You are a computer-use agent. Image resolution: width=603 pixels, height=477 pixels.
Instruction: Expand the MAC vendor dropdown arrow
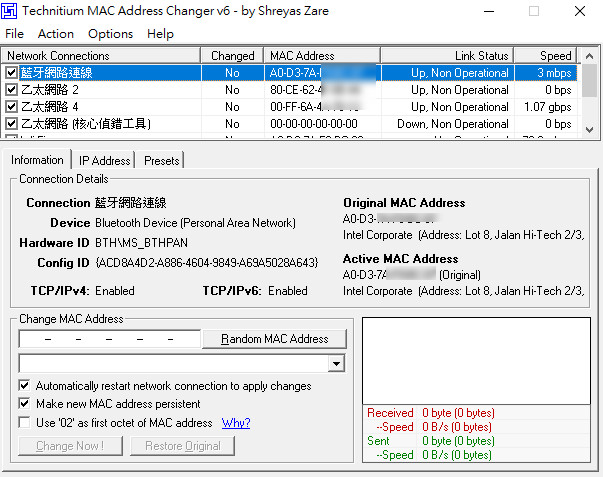pyautogui.click(x=336, y=363)
